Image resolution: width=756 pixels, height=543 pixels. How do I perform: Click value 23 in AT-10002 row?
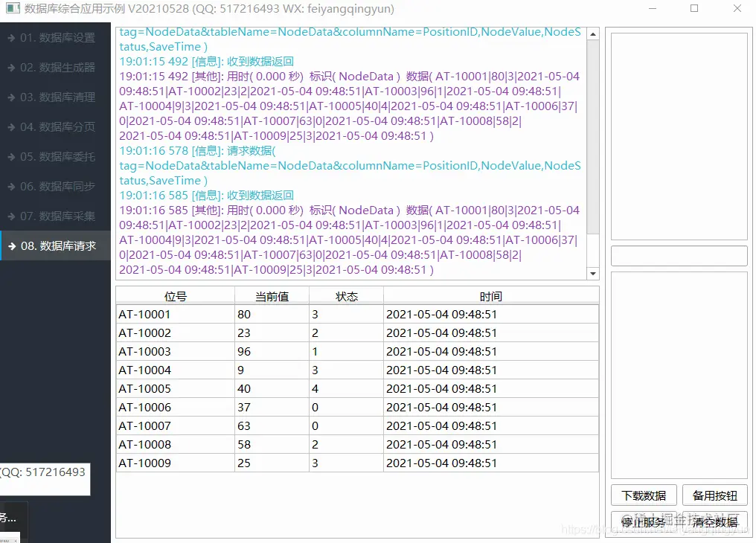point(272,333)
